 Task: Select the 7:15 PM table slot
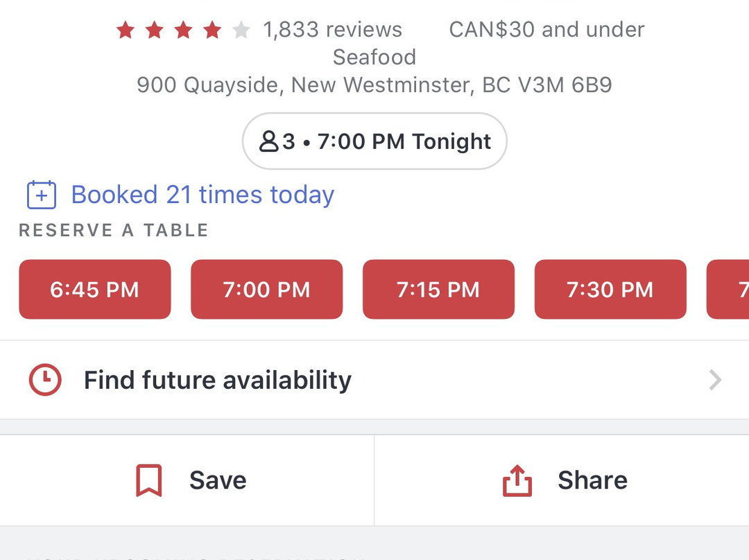[438, 289]
